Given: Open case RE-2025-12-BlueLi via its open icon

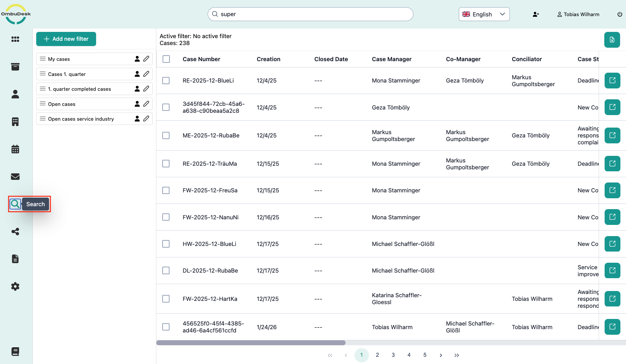Looking at the screenshot, I should pyautogui.click(x=613, y=81).
